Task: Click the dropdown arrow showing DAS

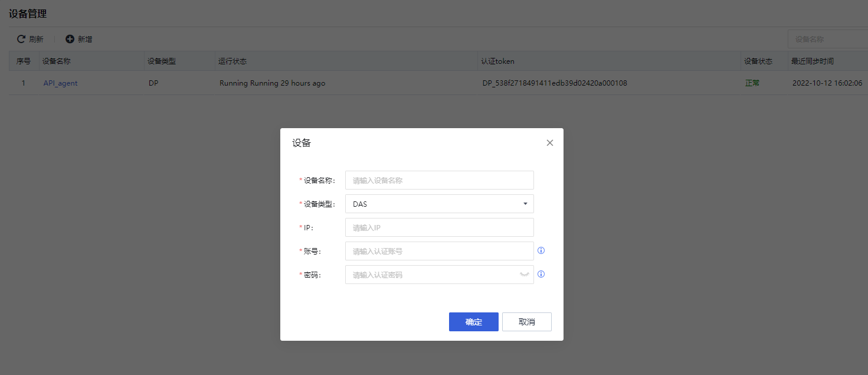Action: pos(524,203)
